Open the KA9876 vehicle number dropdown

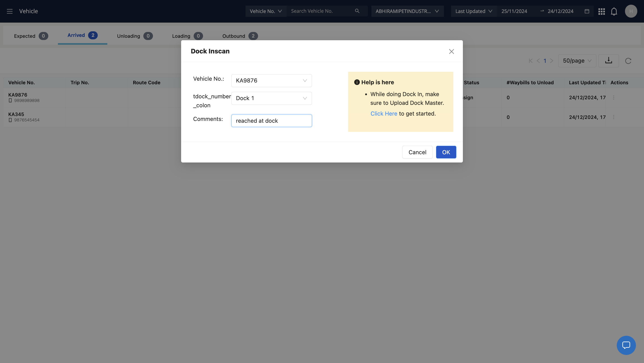tap(271, 81)
